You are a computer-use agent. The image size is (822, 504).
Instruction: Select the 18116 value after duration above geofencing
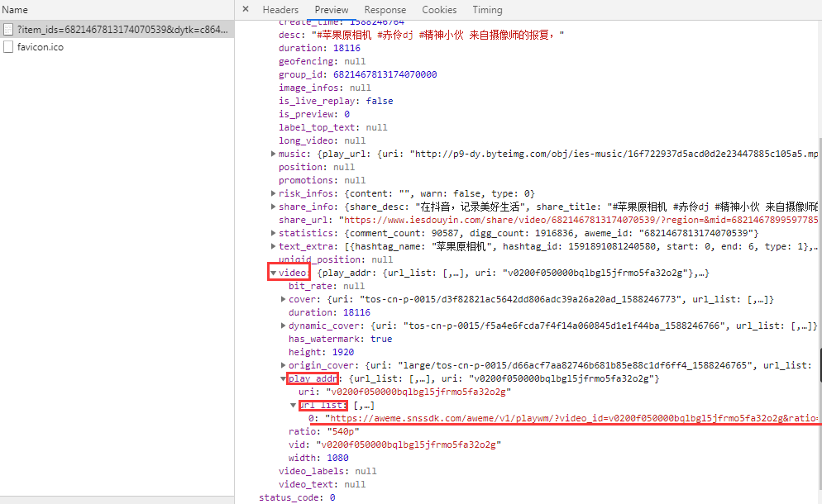pos(346,48)
